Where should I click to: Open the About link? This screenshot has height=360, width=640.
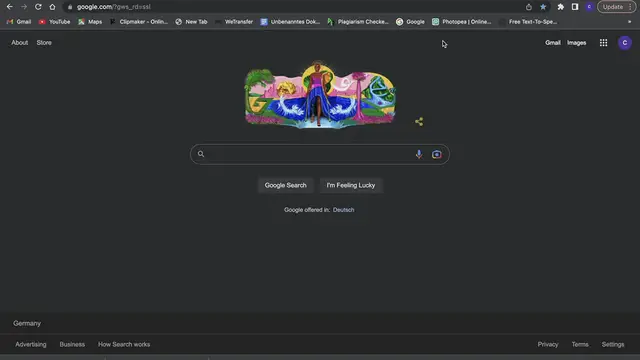click(x=20, y=42)
